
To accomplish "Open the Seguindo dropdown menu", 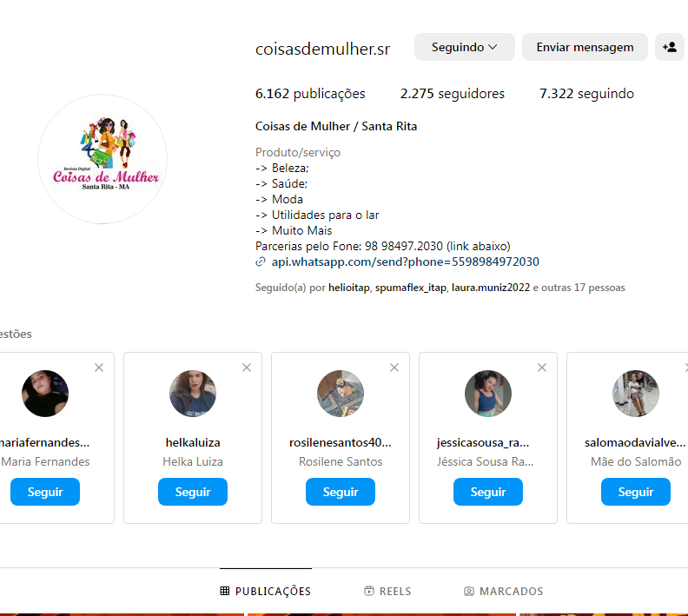I will point(464,47).
